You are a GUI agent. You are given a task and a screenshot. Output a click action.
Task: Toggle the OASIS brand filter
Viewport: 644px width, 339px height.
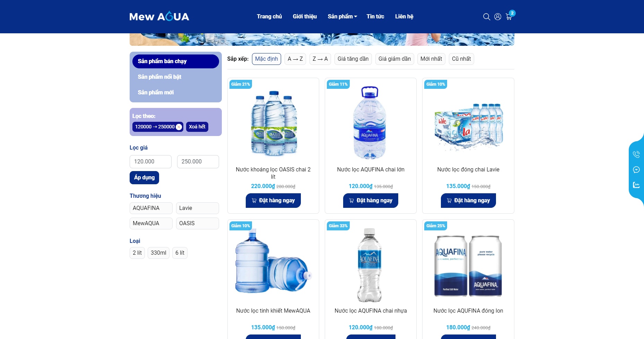point(197,223)
